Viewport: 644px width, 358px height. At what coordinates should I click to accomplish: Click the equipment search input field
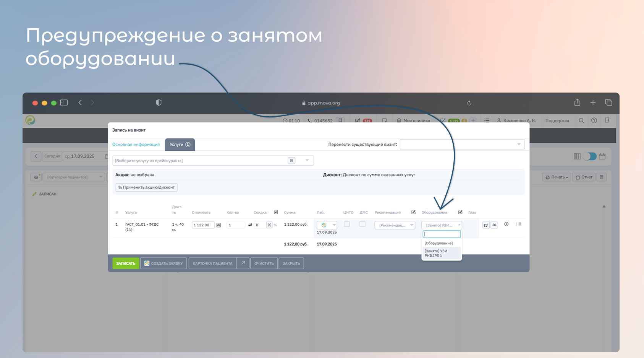pos(442,234)
